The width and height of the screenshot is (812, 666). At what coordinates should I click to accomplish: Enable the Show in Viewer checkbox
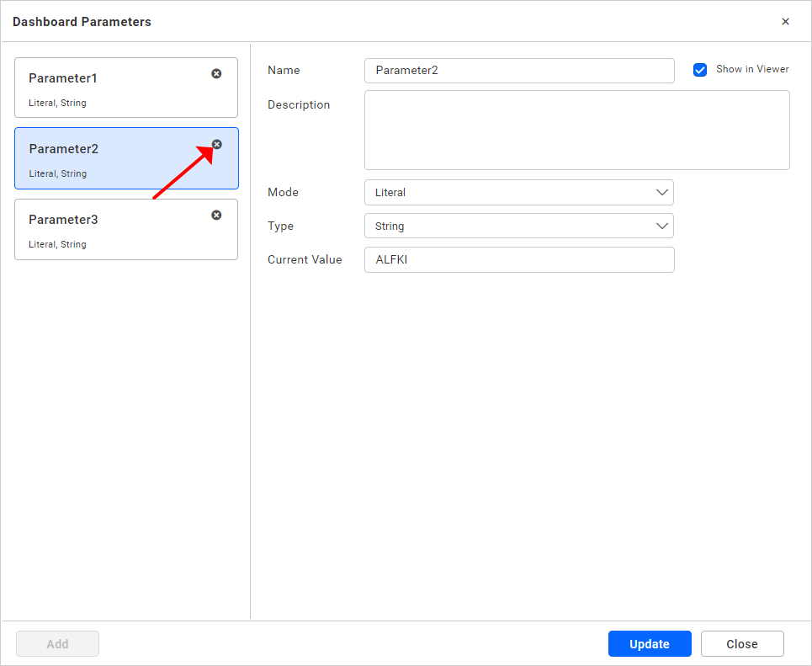700,70
